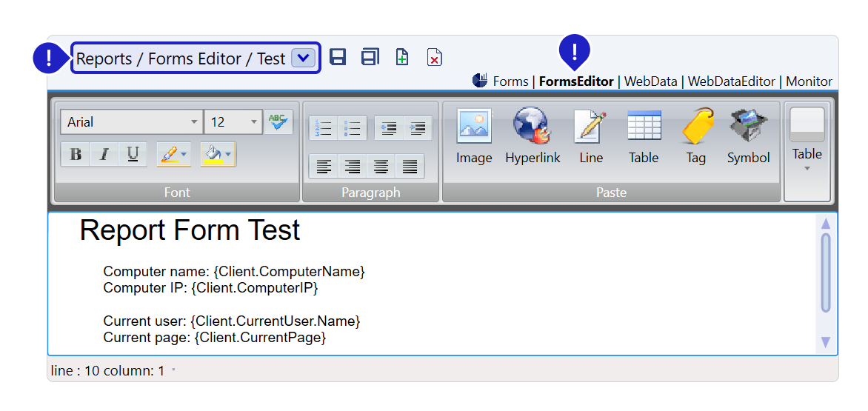The image size is (868, 411).
Task: Switch to the WebDataEditor tab
Action: click(731, 81)
